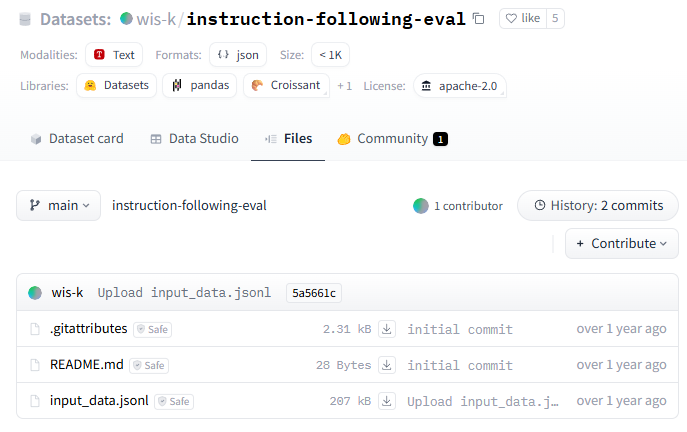Open the Datasets library tag
The image size is (687, 432).
[x=117, y=85]
